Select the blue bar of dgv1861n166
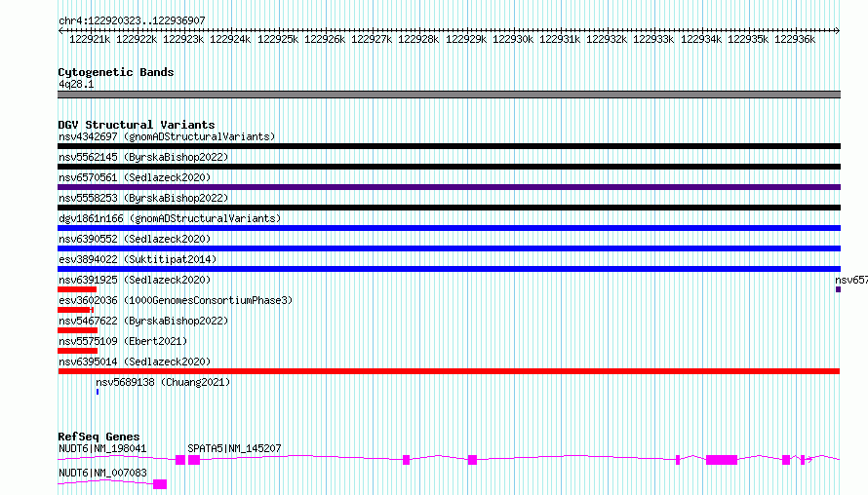The height and width of the screenshot is (495, 868). tap(449, 228)
